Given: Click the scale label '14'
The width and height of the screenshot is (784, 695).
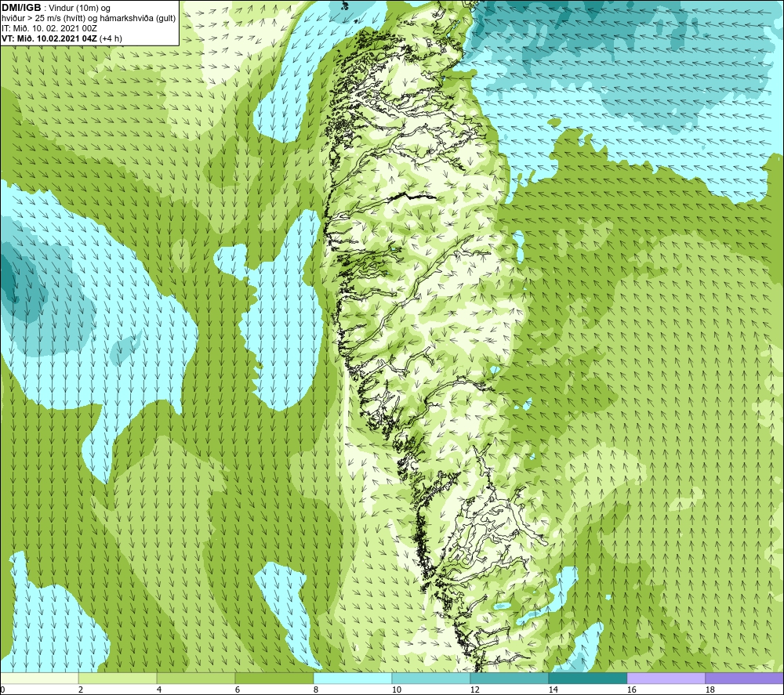Looking at the screenshot, I should [x=553, y=690].
